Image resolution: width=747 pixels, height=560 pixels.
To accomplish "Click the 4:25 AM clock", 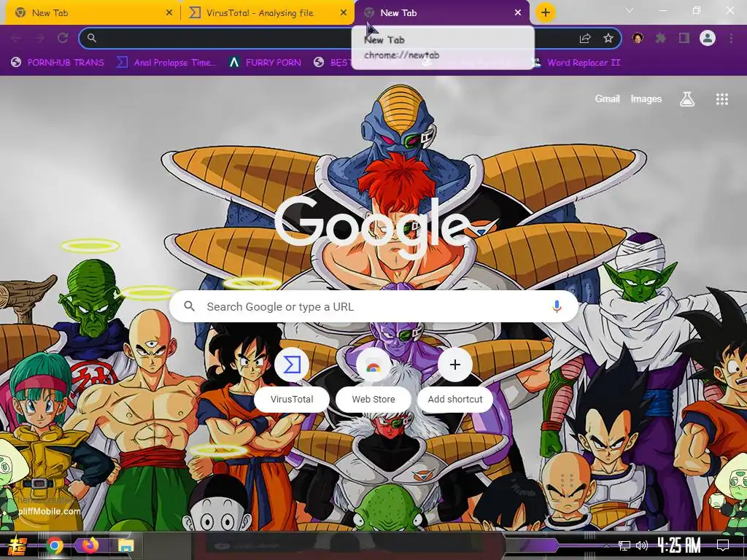I will [679, 545].
